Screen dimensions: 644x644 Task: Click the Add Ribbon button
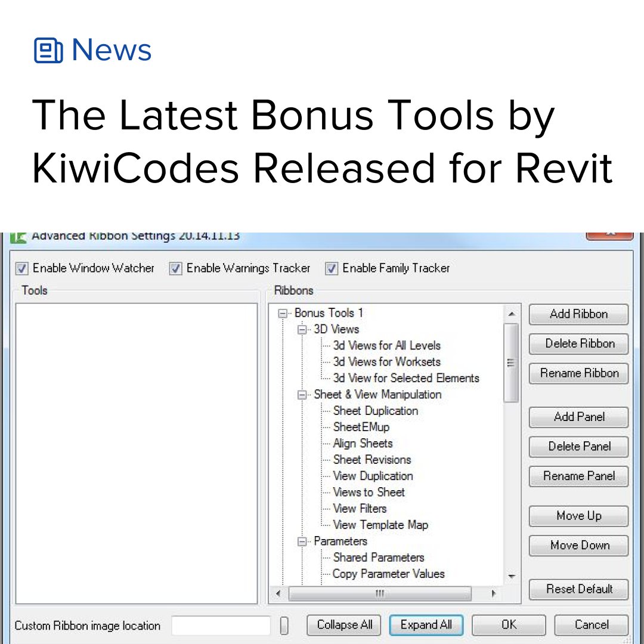[578, 314]
